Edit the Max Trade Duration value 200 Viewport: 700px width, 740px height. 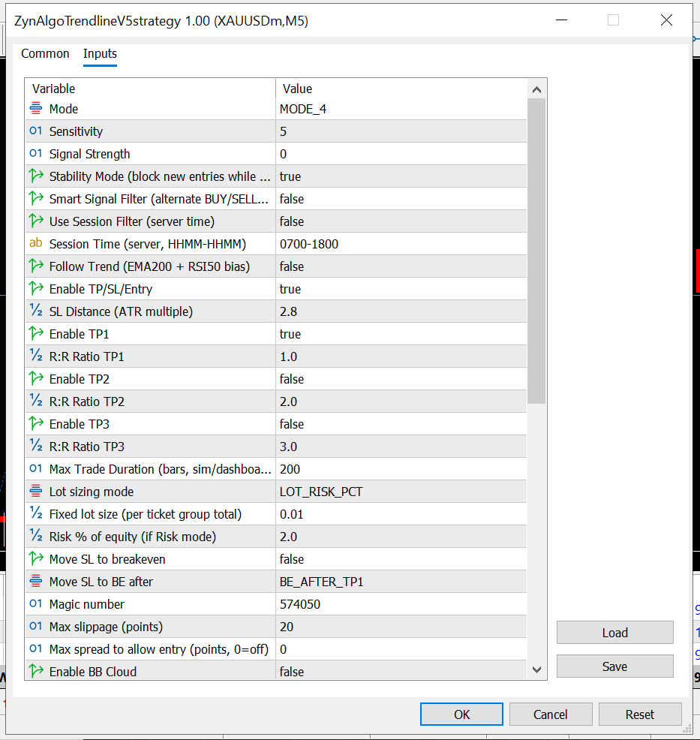pyautogui.click(x=401, y=469)
